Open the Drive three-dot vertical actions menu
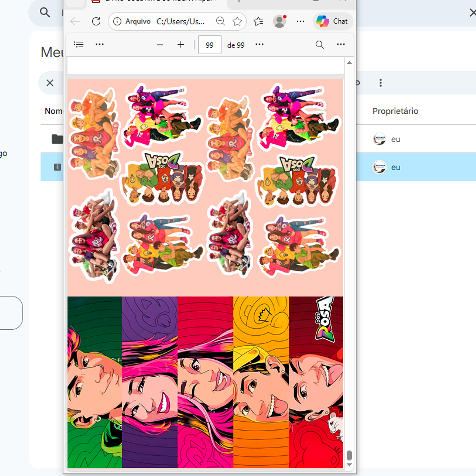The width and height of the screenshot is (476, 476). [380, 83]
